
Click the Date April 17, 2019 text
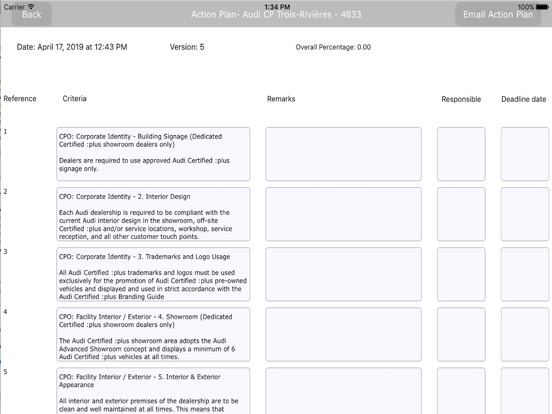coord(72,47)
